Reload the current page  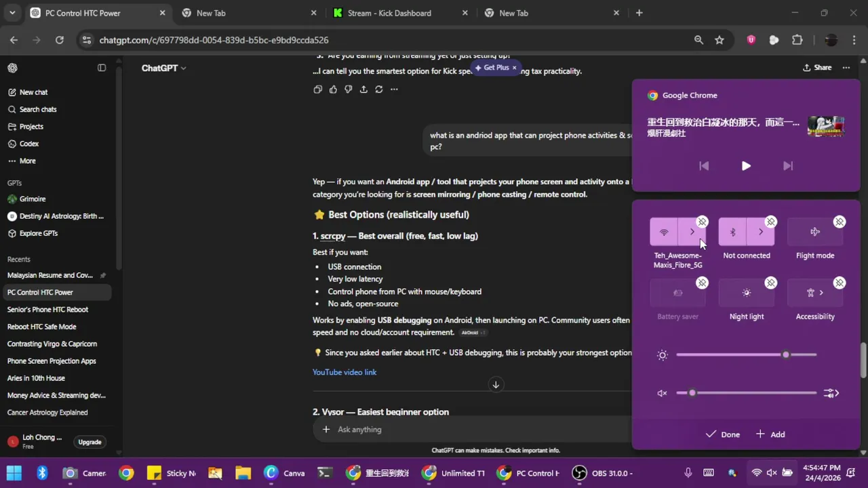[59, 40]
